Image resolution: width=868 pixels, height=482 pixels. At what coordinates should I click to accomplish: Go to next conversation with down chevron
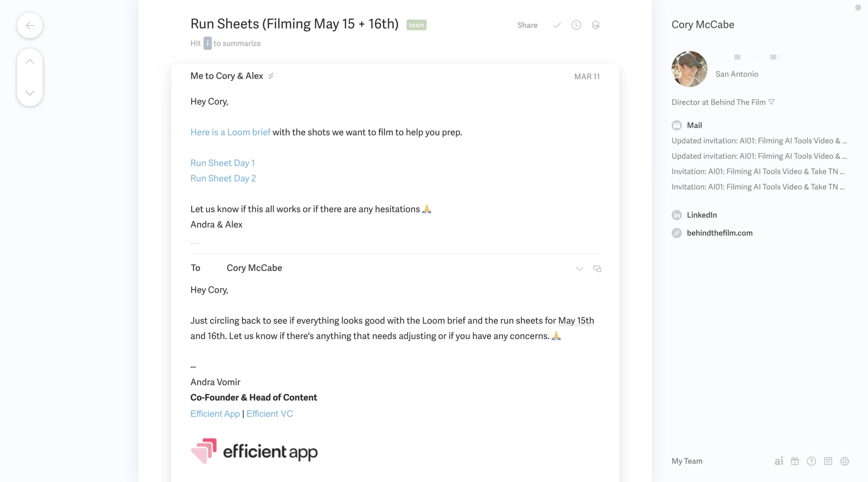(x=30, y=93)
